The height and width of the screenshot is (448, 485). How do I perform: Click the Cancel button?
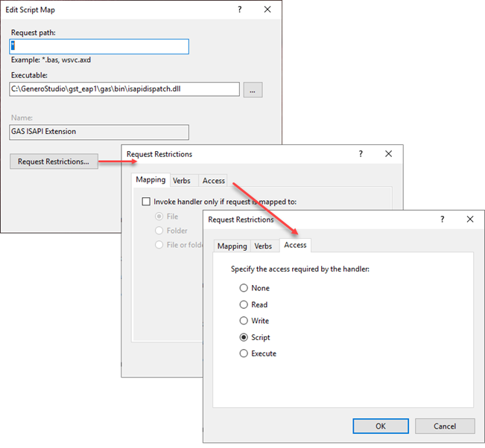445,426
